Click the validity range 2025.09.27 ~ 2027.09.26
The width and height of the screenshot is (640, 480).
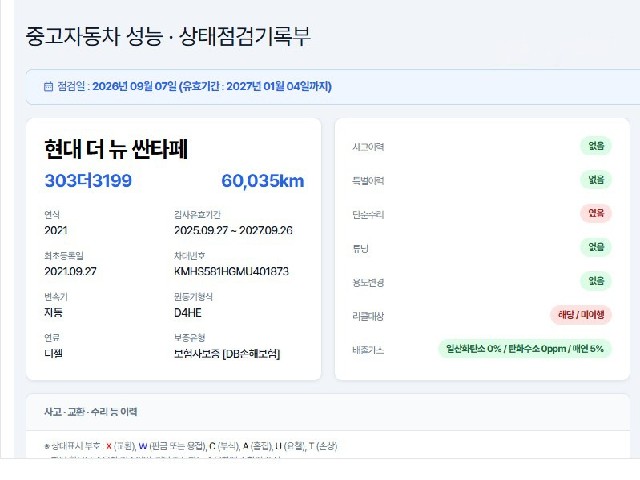point(233,230)
